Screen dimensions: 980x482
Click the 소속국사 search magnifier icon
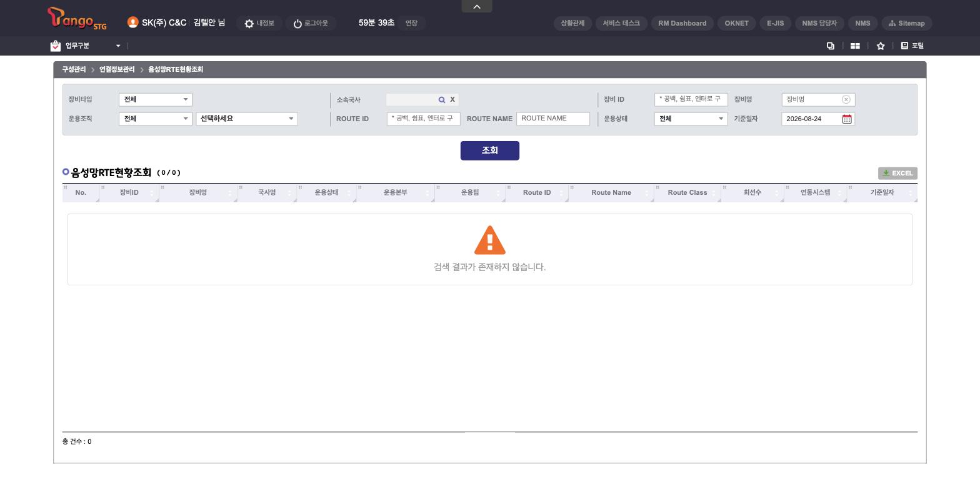click(442, 100)
